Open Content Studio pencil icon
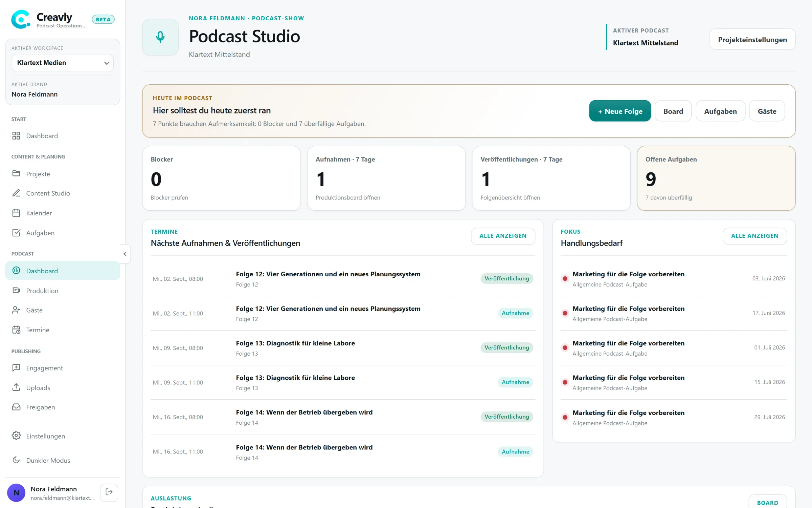The width and height of the screenshot is (812, 508). coord(16,193)
